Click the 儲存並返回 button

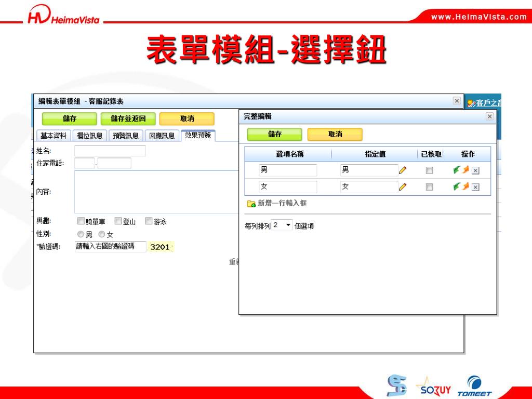pos(128,119)
